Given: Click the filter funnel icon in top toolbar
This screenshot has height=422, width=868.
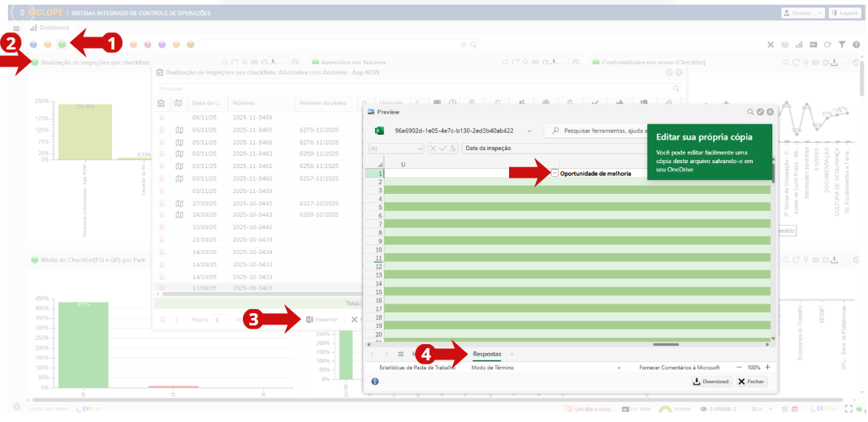Looking at the screenshot, I should 842,45.
